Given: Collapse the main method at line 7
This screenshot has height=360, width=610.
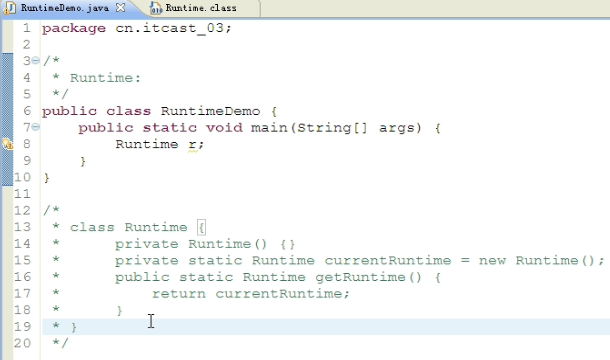Looking at the screenshot, I should pyautogui.click(x=35, y=127).
